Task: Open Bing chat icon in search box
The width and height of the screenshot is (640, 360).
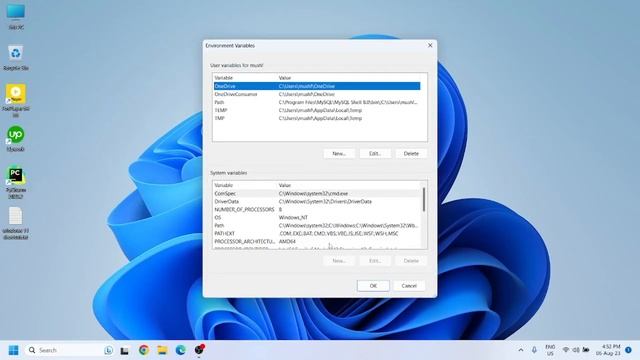Action: (108, 350)
